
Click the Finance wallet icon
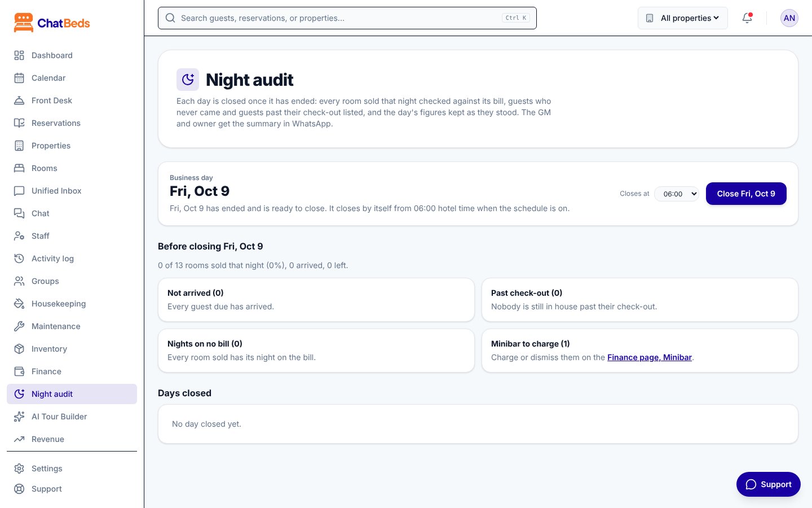point(19,371)
